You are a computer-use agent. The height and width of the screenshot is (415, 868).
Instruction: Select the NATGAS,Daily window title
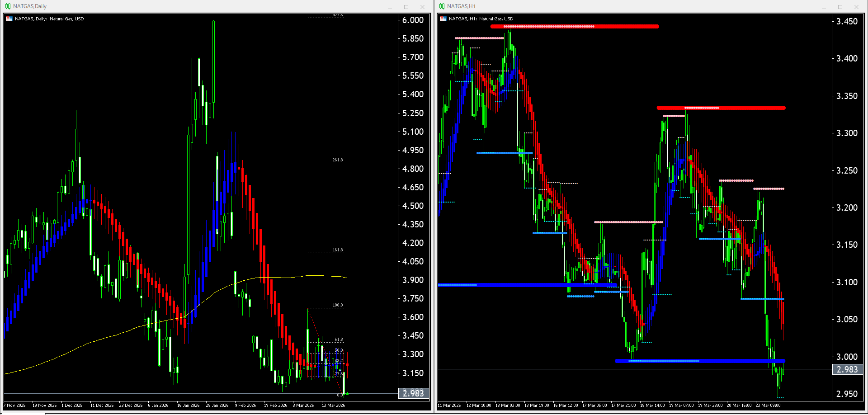coord(30,6)
